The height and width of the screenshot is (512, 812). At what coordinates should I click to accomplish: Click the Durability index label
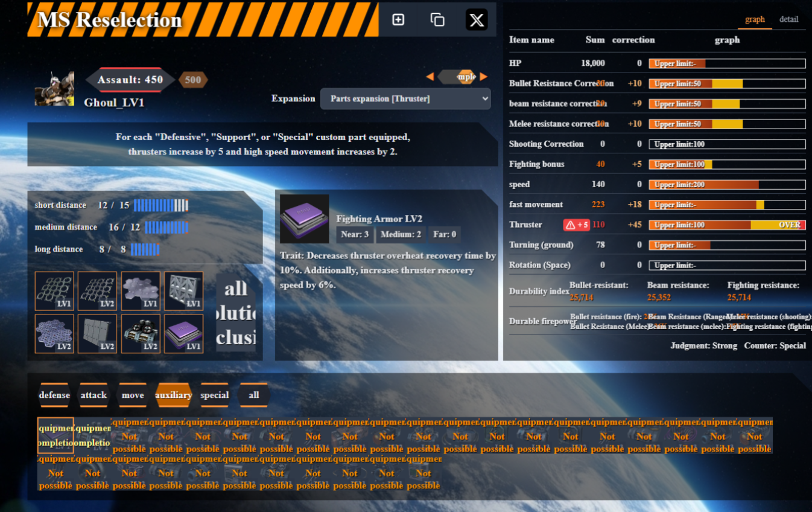click(x=539, y=291)
